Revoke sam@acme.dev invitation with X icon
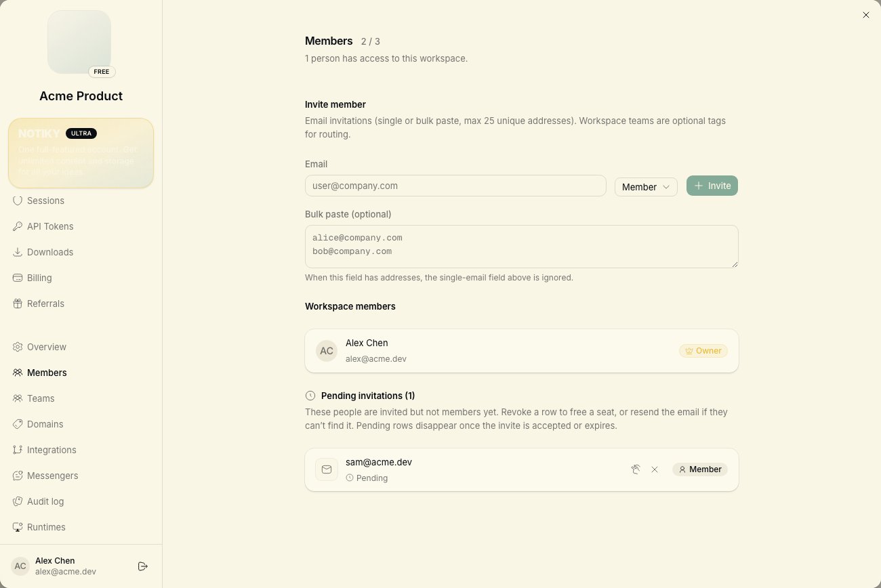Viewport: 881px width, 588px height. click(x=655, y=469)
